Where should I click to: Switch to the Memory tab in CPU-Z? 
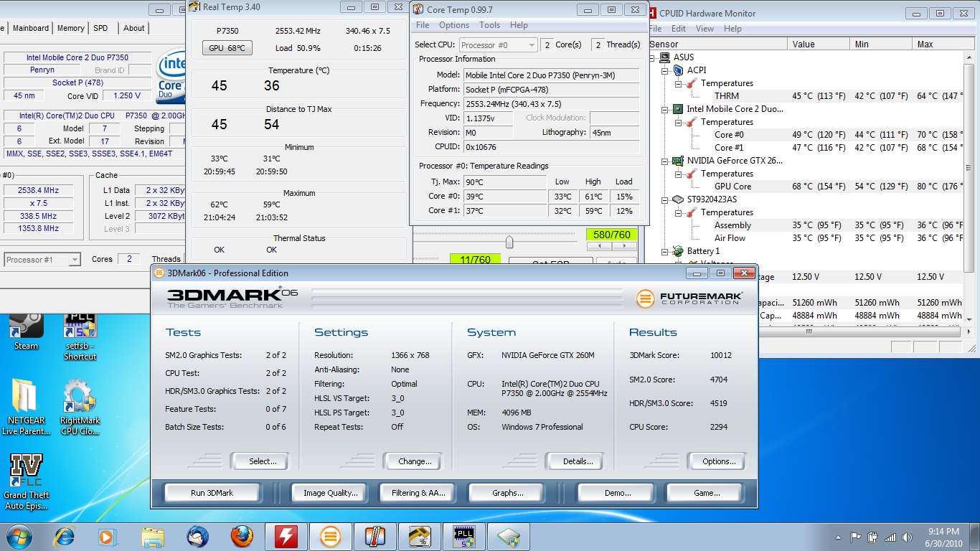[71, 28]
